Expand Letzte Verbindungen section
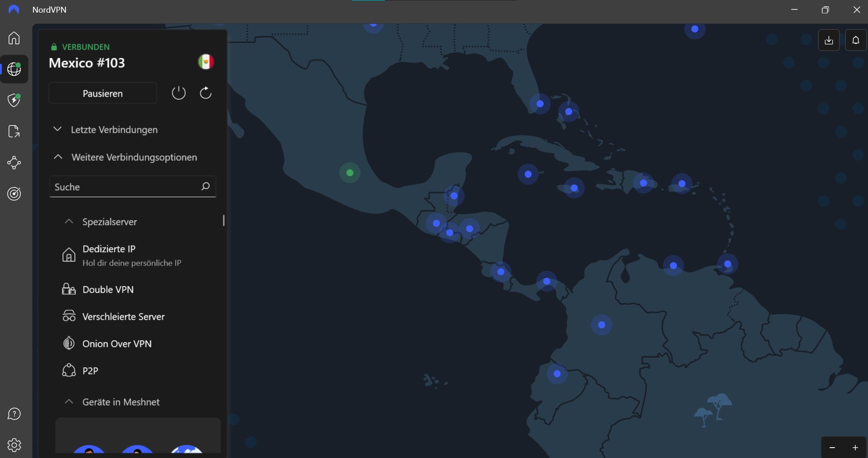 coord(105,130)
